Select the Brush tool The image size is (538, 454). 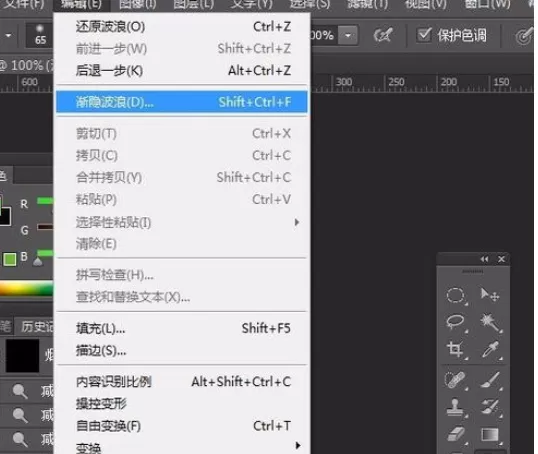[490, 380]
